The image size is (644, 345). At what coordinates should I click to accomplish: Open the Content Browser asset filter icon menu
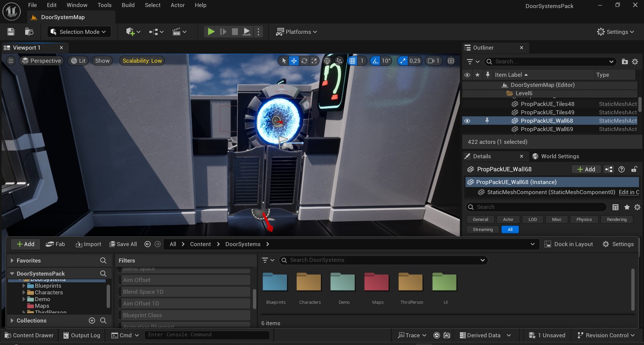[267, 260]
